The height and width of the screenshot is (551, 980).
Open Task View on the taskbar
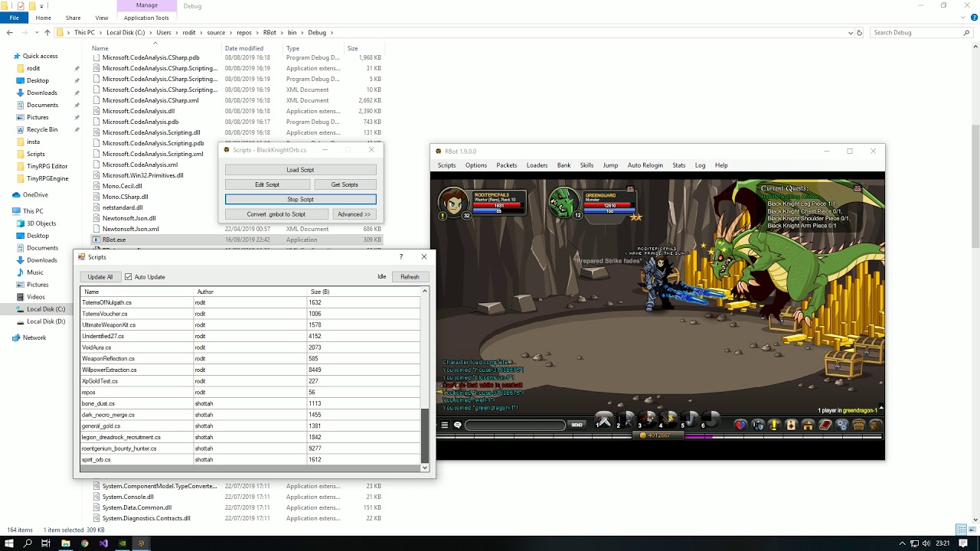pos(46,543)
